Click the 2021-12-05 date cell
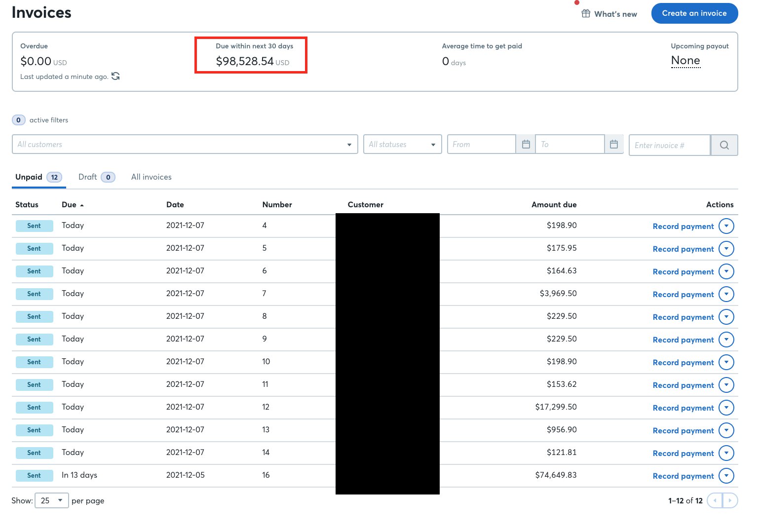The height and width of the screenshot is (532, 759). [x=185, y=475]
